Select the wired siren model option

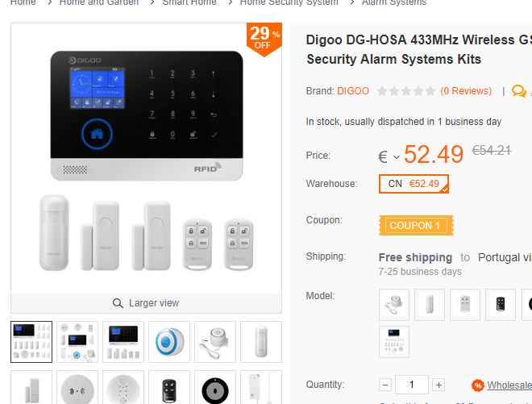tap(394, 304)
